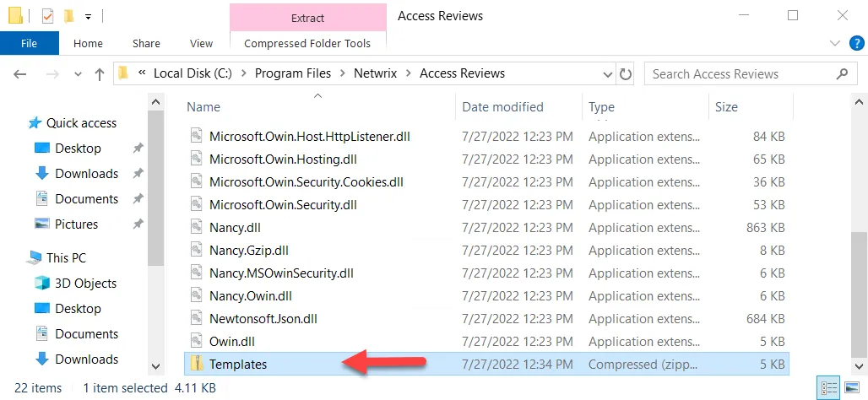Image resolution: width=868 pixels, height=400 pixels.
Task: Open Desktop under This PC
Action: click(78, 308)
